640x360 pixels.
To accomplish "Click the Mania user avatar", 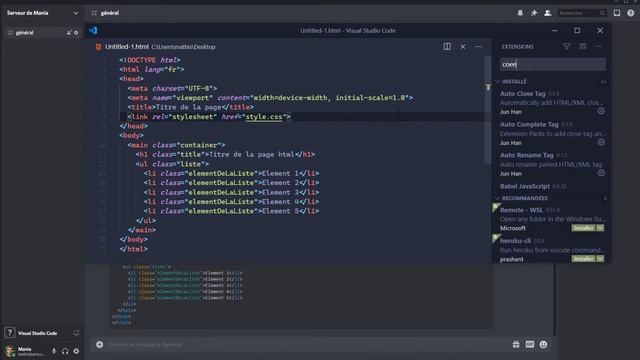I will pyautogui.click(x=10, y=351).
